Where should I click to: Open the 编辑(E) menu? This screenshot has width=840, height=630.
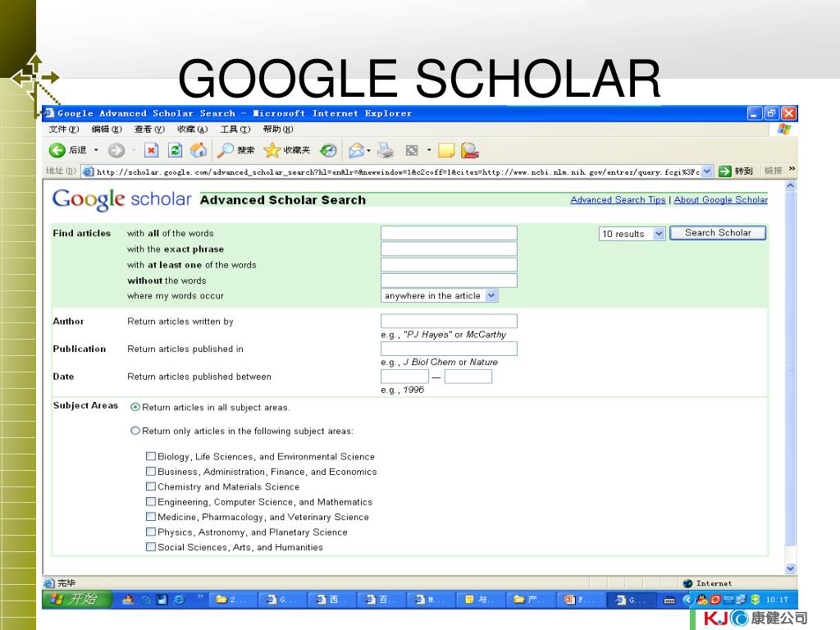(x=107, y=129)
